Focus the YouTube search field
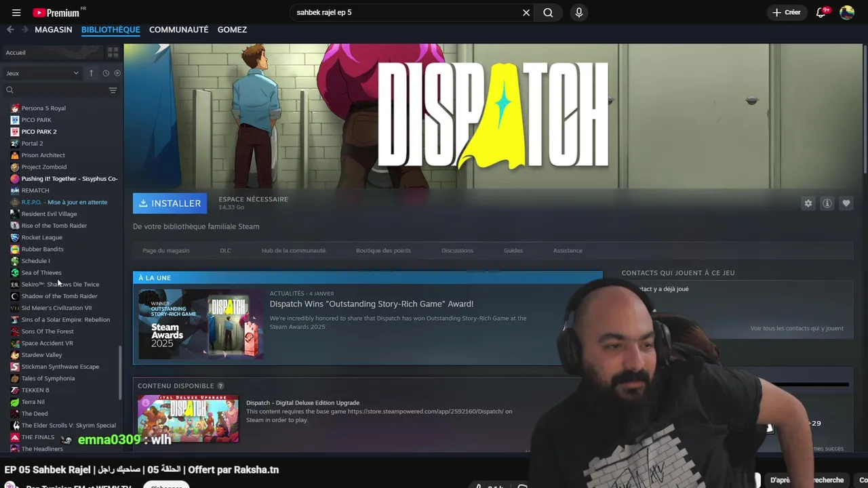The height and width of the screenshot is (488, 868). pos(406,12)
